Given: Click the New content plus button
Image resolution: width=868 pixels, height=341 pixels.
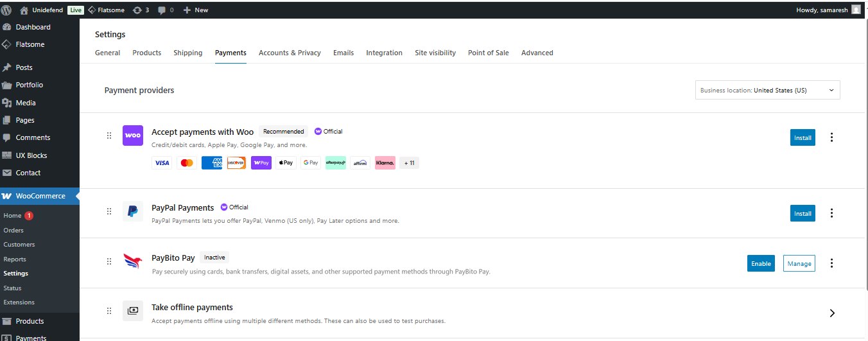Looking at the screenshot, I should click(x=196, y=10).
